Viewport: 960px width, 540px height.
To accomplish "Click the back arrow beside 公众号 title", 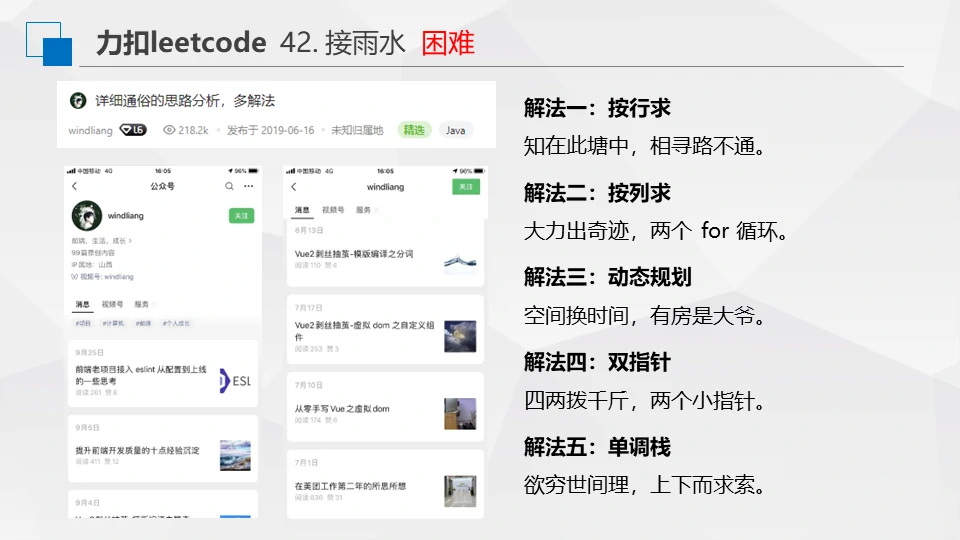I will 74,186.
